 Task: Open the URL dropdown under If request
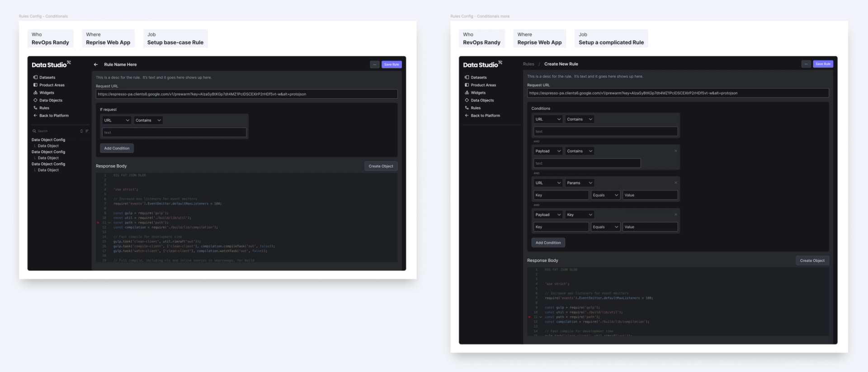coord(117,120)
